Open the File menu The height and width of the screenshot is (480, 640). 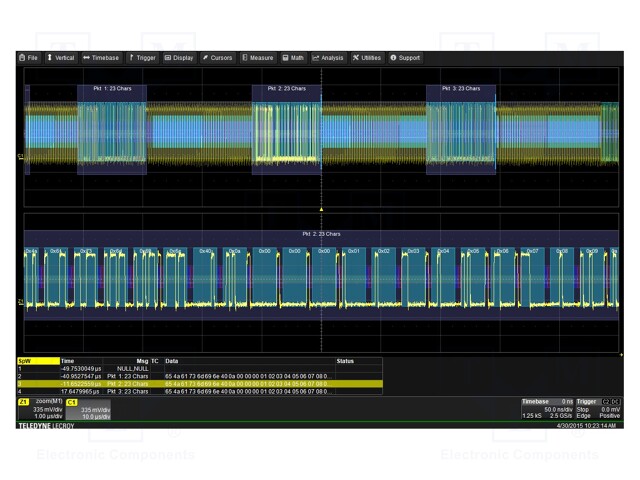point(29,58)
